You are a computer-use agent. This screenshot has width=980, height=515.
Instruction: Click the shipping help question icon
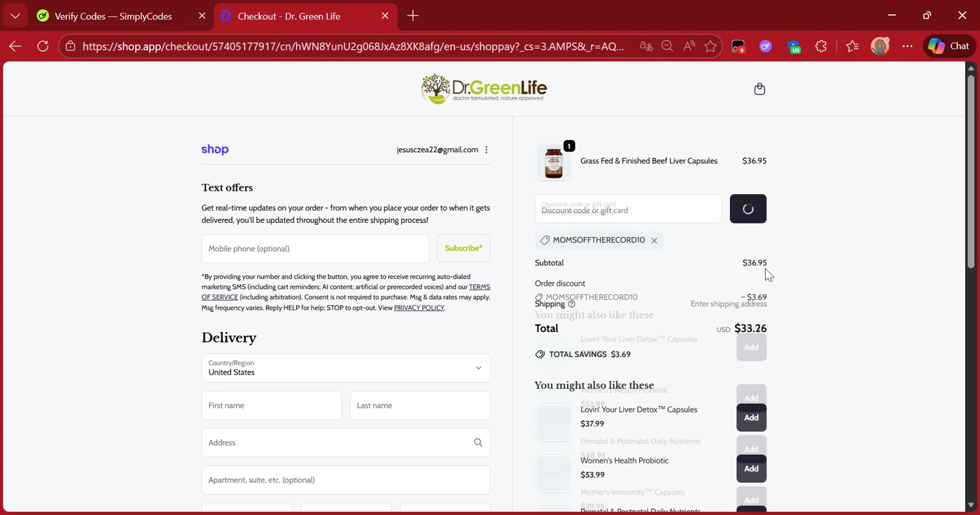click(572, 304)
